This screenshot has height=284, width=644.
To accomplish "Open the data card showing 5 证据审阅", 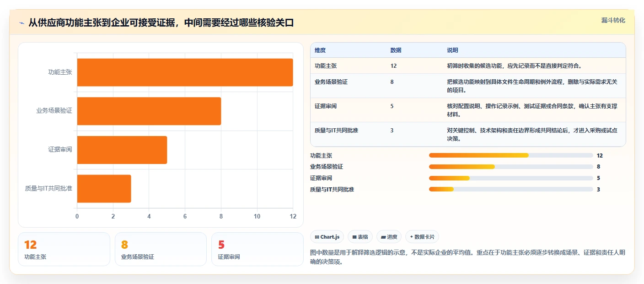I will click(258, 249).
